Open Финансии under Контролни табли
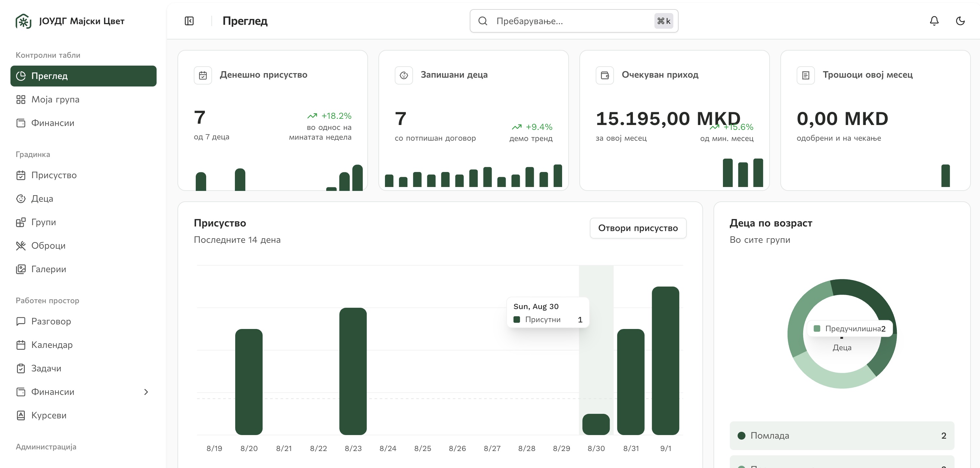This screenshot has height=468, width=980. (x=83, y=123)
